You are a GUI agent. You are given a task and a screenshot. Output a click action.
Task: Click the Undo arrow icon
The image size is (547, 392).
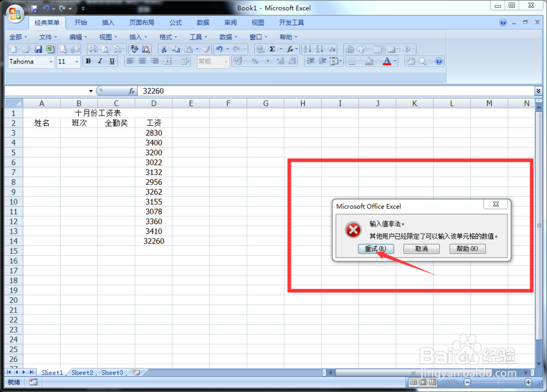point(219,49)
